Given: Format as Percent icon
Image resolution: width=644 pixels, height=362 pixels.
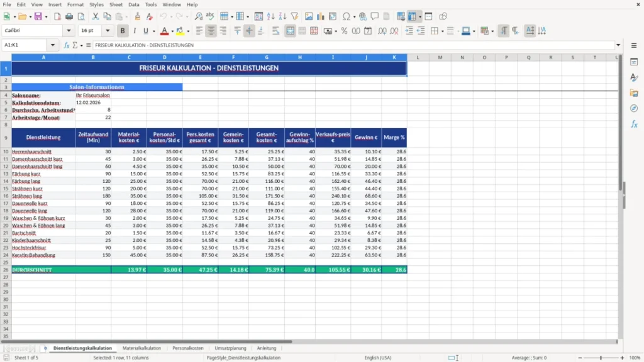Looking at the screenshot, I should (344, 31).
